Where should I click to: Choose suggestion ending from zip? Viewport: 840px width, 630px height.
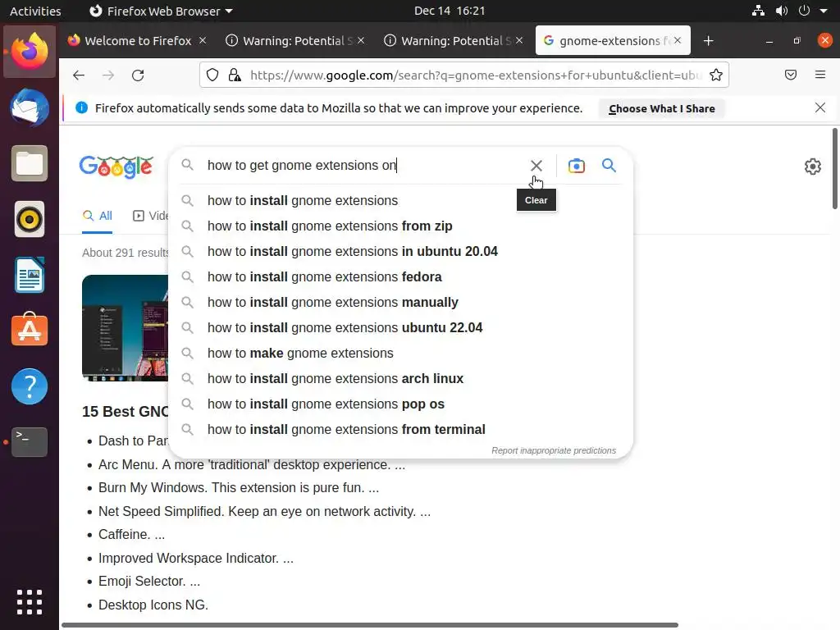tap(400, 226)
